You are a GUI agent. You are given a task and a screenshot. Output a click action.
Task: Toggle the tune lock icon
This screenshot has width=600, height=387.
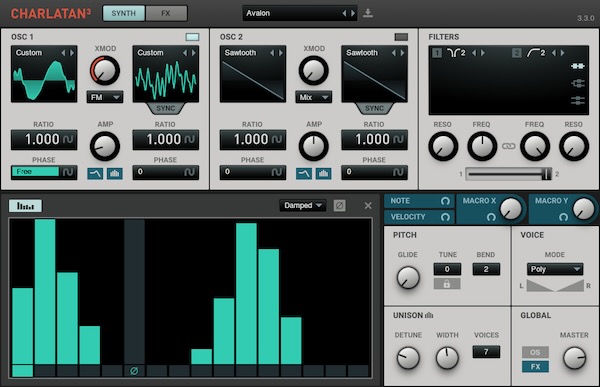click(447, 284)
